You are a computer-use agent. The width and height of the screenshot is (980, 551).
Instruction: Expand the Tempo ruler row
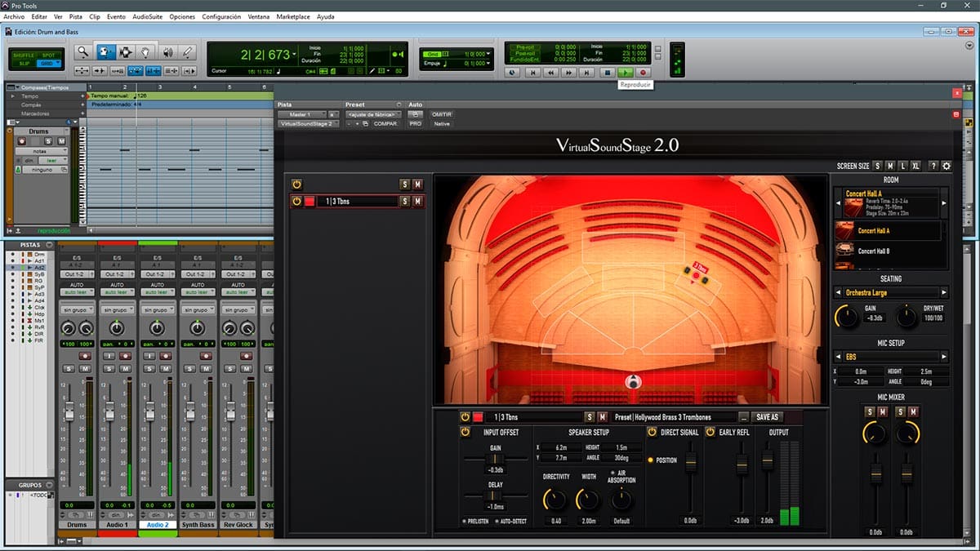point(12,96)
